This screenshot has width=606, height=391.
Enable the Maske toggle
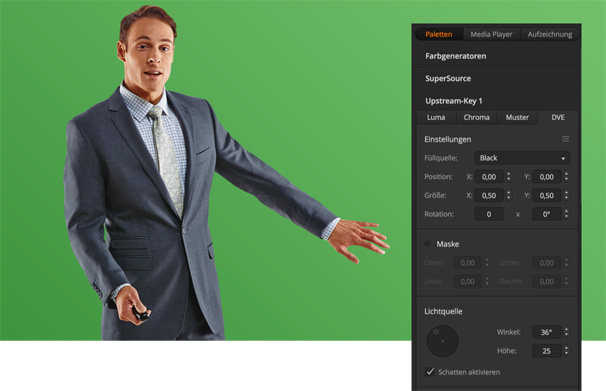(427, 244)
